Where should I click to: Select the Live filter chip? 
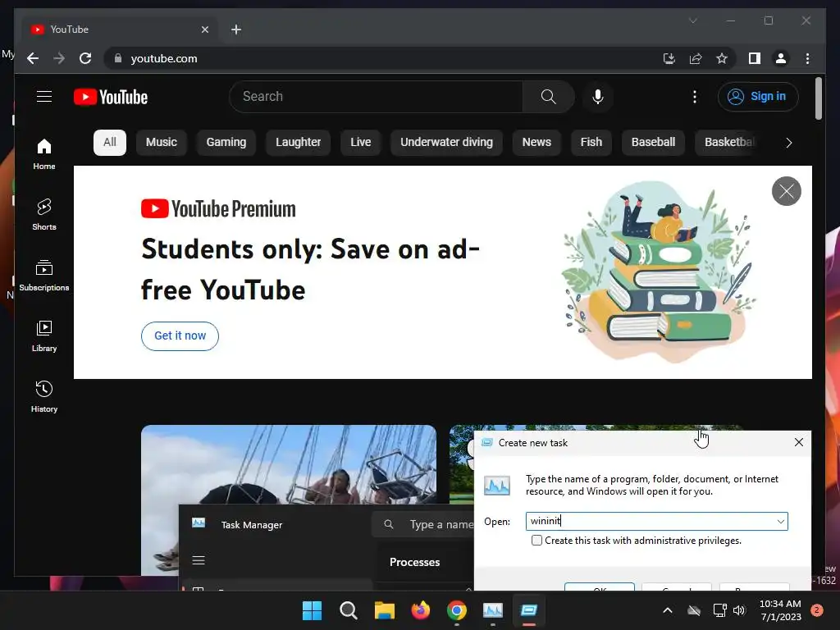pyautogui.click(x=361, y=143)
